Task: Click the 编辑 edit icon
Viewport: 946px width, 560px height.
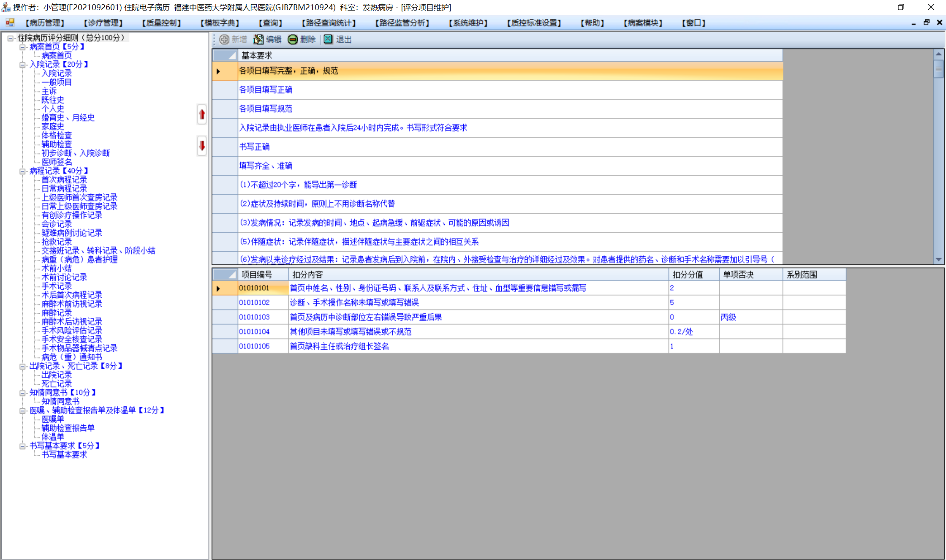Action: tap(258, 39)
